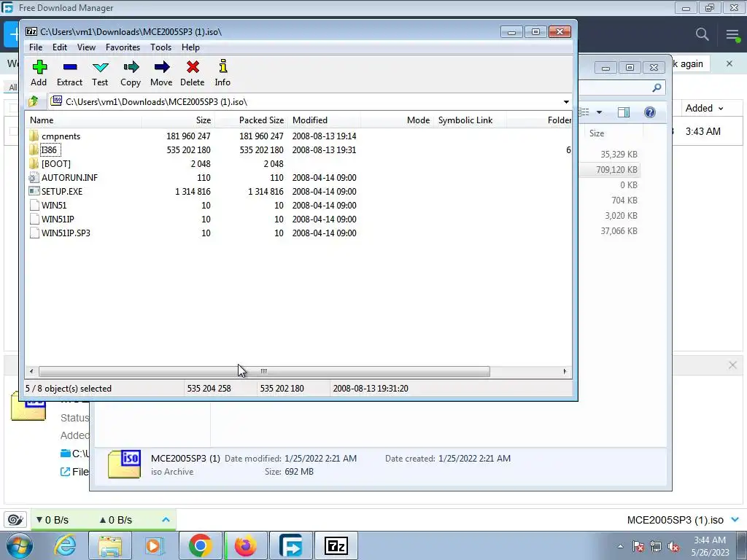Image resolution: width=747 pixels, height=560 pixels.
Task: Expand the speed panel chevron
Action: 166,519
